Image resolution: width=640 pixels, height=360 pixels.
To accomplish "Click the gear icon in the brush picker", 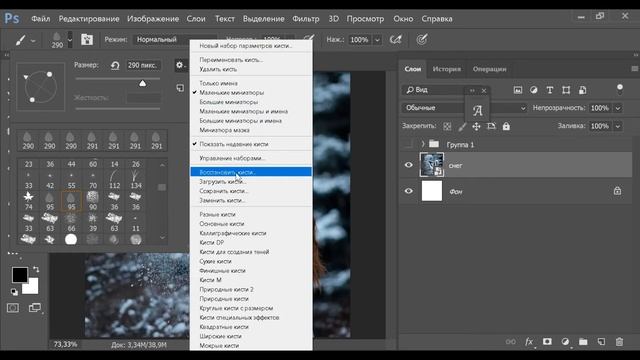I will point(180,65).
